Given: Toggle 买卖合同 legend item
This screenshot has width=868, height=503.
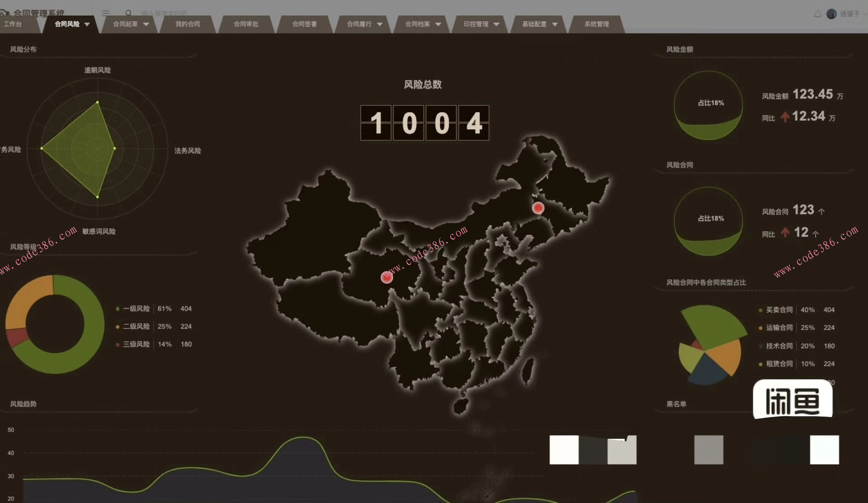Looking at the screenshot, I should (x=778, y=310).
